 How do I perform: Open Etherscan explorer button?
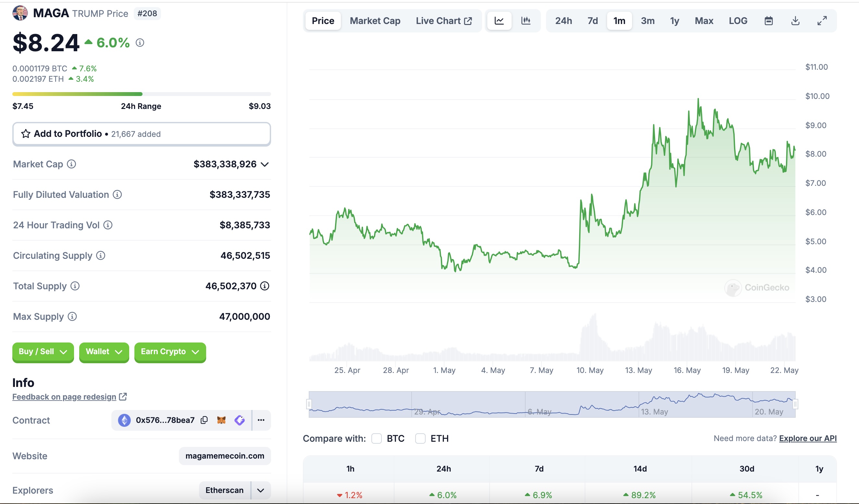(x=225, y=490)
